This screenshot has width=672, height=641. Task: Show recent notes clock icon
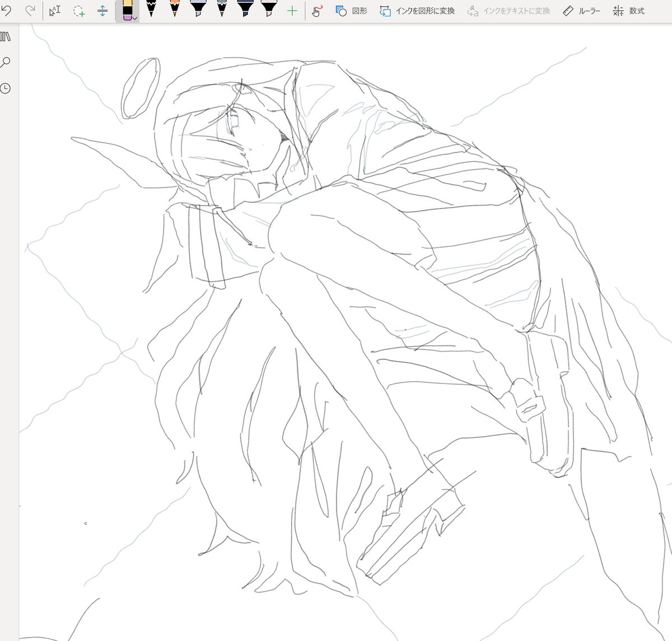click(x=6, y=88)
